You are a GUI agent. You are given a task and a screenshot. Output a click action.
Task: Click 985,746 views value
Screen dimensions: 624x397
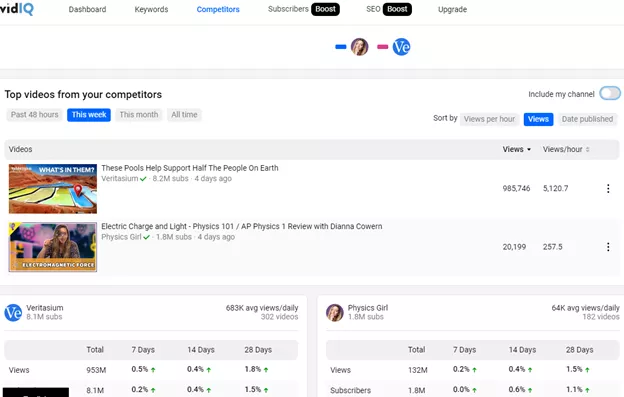(516, 188)
